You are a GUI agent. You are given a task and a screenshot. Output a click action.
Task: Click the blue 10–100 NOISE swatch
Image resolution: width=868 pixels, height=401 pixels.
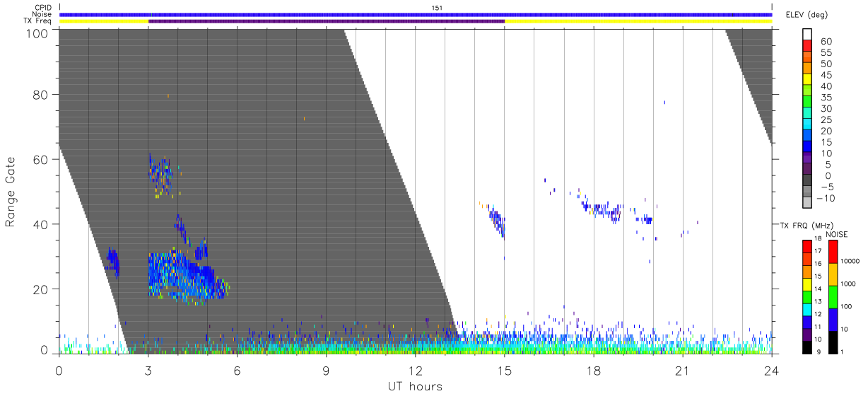(833, 320)
